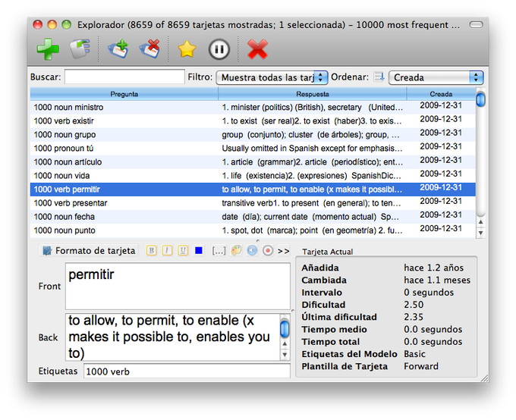Click the color palette icon
Screen dimensions: 516x420
pos(236,251)
